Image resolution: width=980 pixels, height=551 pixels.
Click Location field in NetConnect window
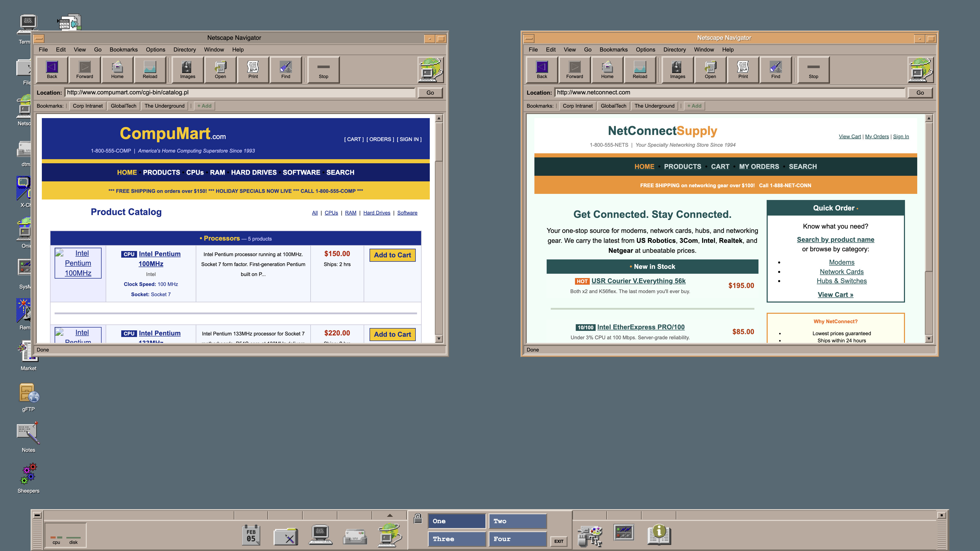(x=730, y=92)
